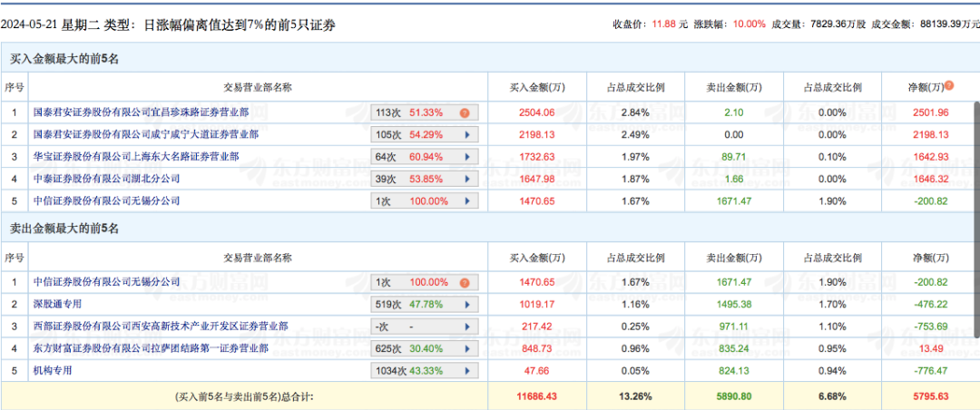Open 西部证券西安高新技术产业开发区营业部 link

pyautogui.click(x=161, y=327)
